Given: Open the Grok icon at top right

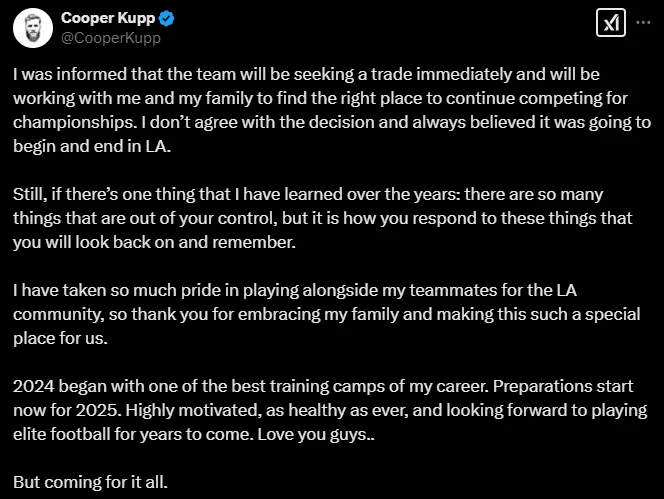Looking at the screenshot, I should tap(610, 23).
